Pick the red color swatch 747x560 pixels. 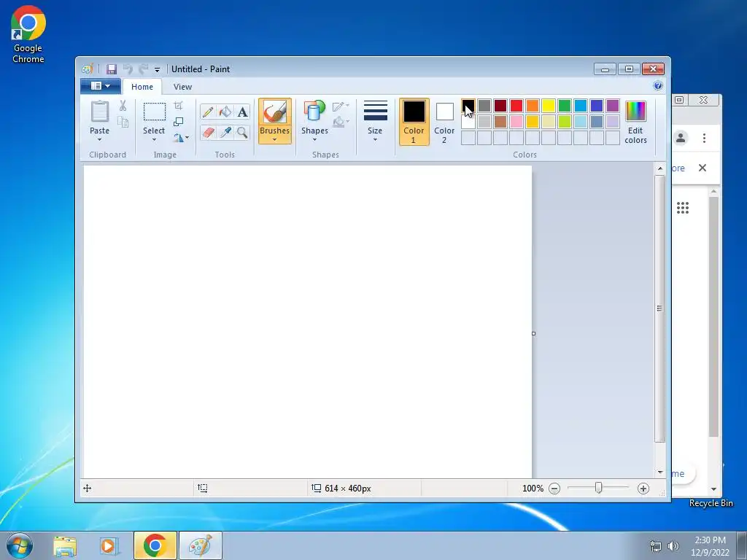click(516, 106)
